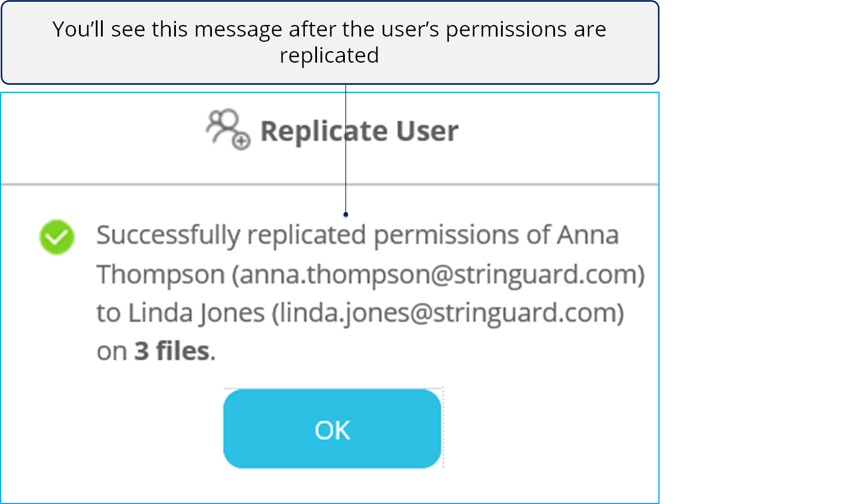Click the callout connector's endpoint dot
Screen dimensions: 861x504
point(345,214)
